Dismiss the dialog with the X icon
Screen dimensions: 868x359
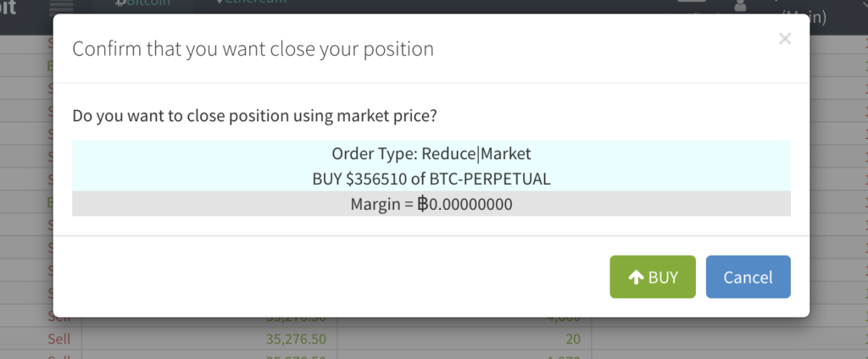(785, 38)
